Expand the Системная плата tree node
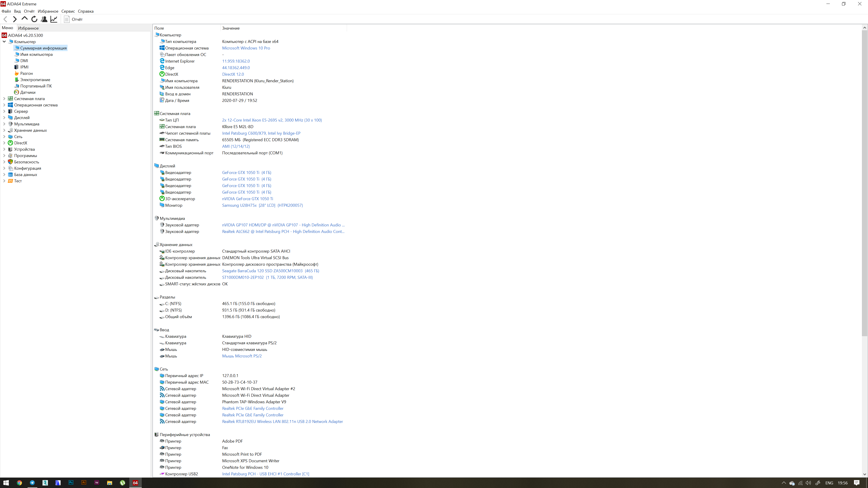Image resolution: width=868 pixels, height=488 pixels. coord(4,99)
